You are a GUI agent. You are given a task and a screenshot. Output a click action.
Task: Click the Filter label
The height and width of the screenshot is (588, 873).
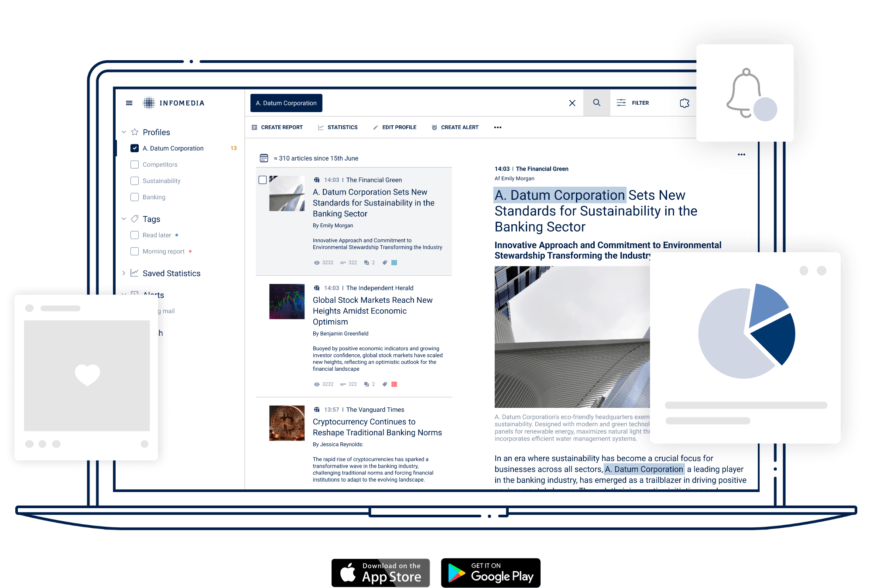click(640, 103)
